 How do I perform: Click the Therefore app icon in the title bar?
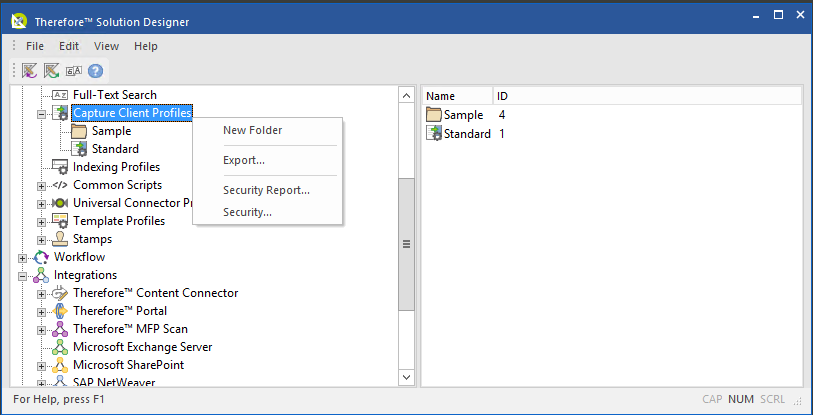pos(19,21)
